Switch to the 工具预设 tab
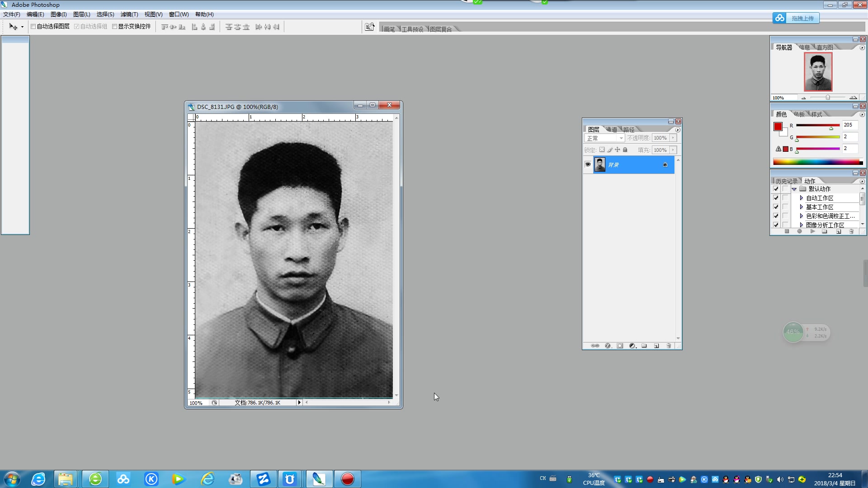Viewport: 868px width, 488px height. (412, 29)
